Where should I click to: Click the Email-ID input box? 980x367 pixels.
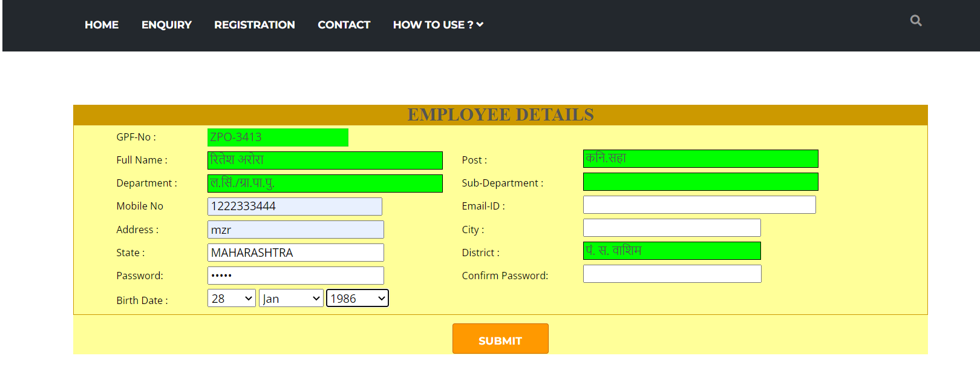click(x=699, y=205)
